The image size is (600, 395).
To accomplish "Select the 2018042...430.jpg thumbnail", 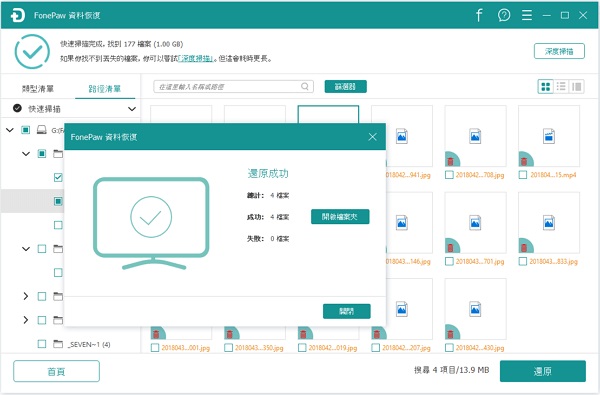I will click(475, 309).
